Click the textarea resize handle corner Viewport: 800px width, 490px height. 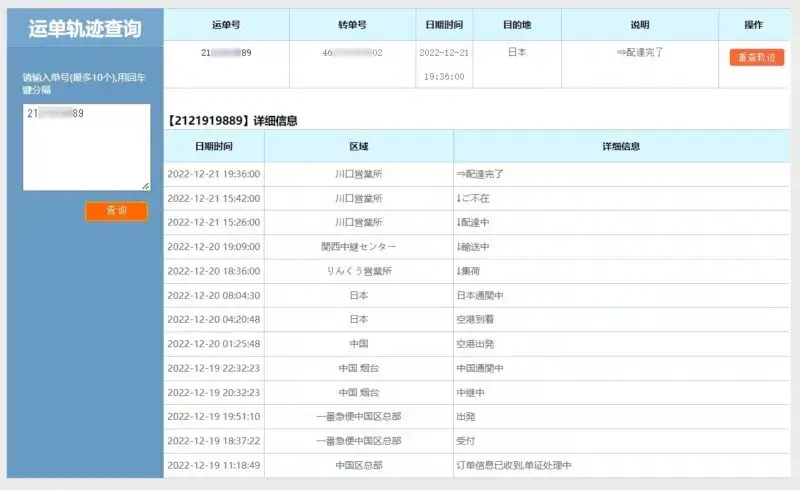tap(146, 186)
